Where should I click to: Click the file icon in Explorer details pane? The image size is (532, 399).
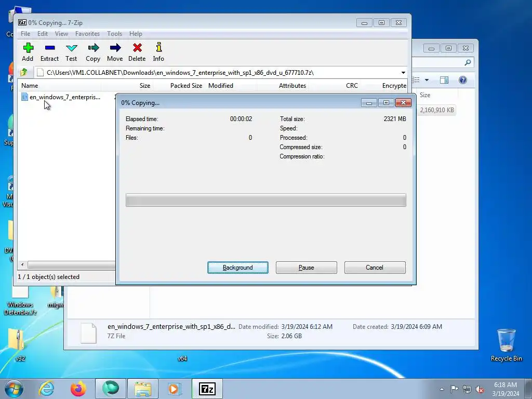(x=88, y=333)
